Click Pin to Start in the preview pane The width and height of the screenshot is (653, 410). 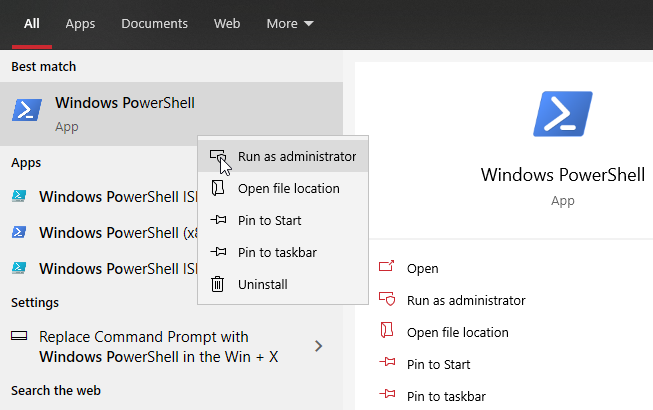[438, 364]
